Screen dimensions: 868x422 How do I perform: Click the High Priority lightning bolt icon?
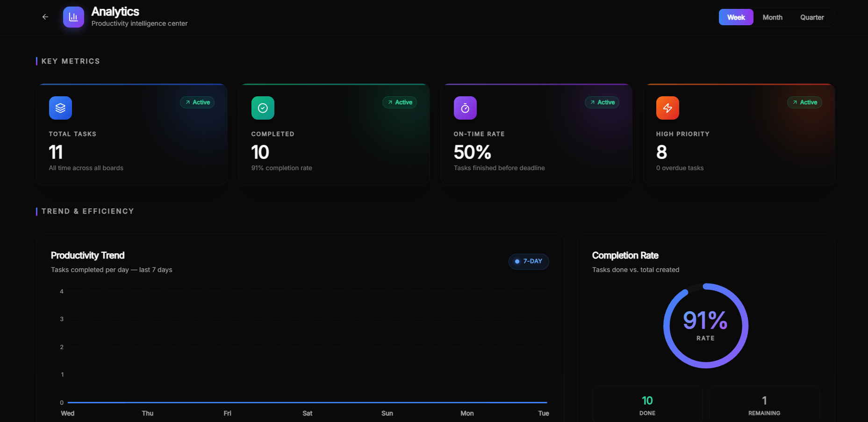click(667, 108)
